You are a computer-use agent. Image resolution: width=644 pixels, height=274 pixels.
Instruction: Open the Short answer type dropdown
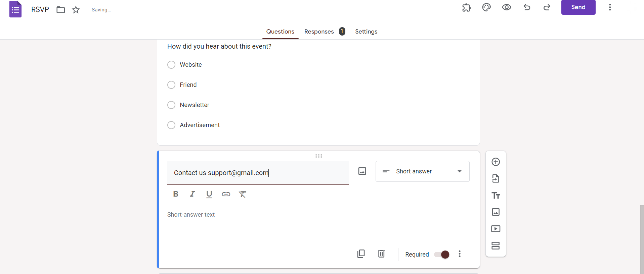tap(422, 171)
